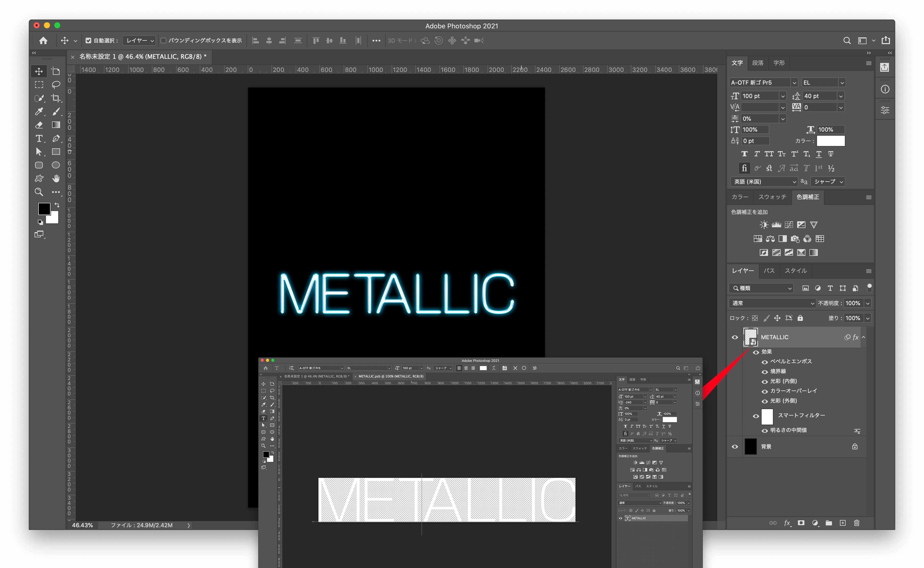Add Brightness/Contrast adjustment (sun icon)

pyautogui.click(x=764, y=225)
